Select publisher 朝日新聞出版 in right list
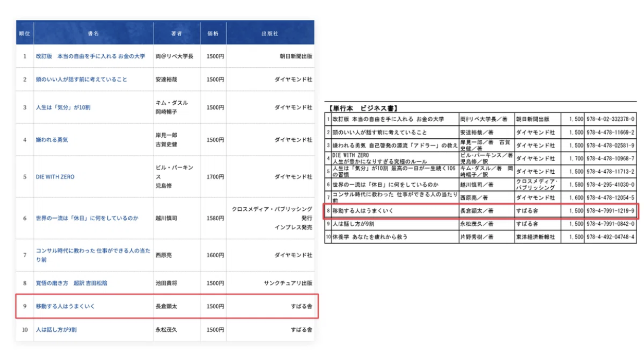This screenshot has height=360, width=644. 532,119
